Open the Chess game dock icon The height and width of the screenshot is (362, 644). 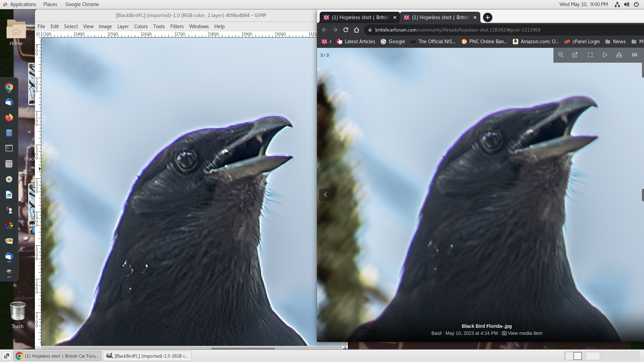tap(9, 210)
